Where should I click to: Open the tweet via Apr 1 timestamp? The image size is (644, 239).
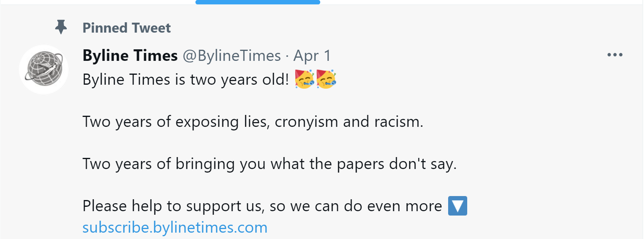(312, 56)
